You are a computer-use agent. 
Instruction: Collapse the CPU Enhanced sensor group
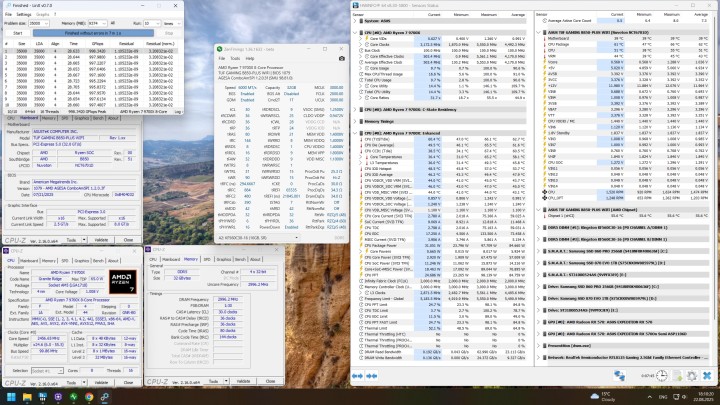point(355,133)
